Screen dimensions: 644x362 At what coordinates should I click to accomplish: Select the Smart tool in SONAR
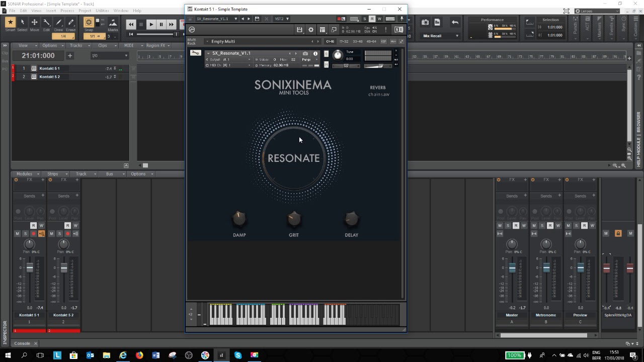(x=10, y=23)
